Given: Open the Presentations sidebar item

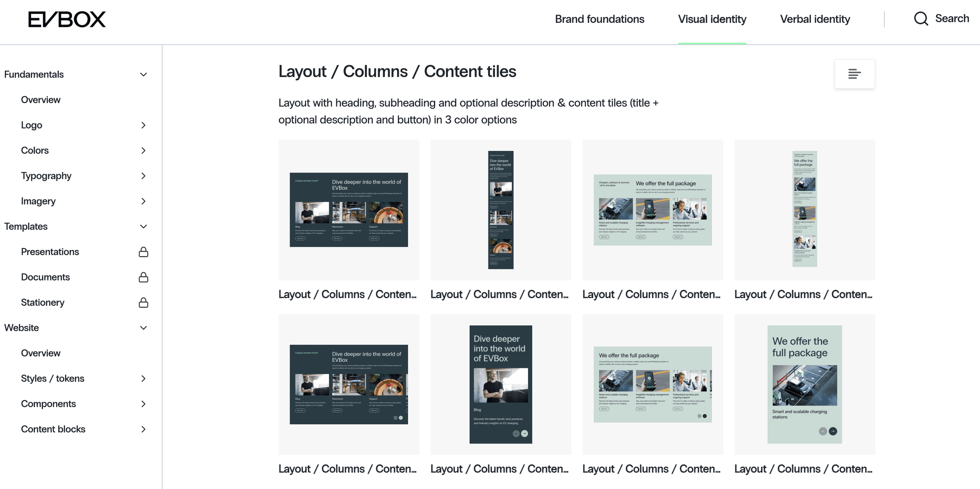Looking at the screenshot, I should coord(50,252).
